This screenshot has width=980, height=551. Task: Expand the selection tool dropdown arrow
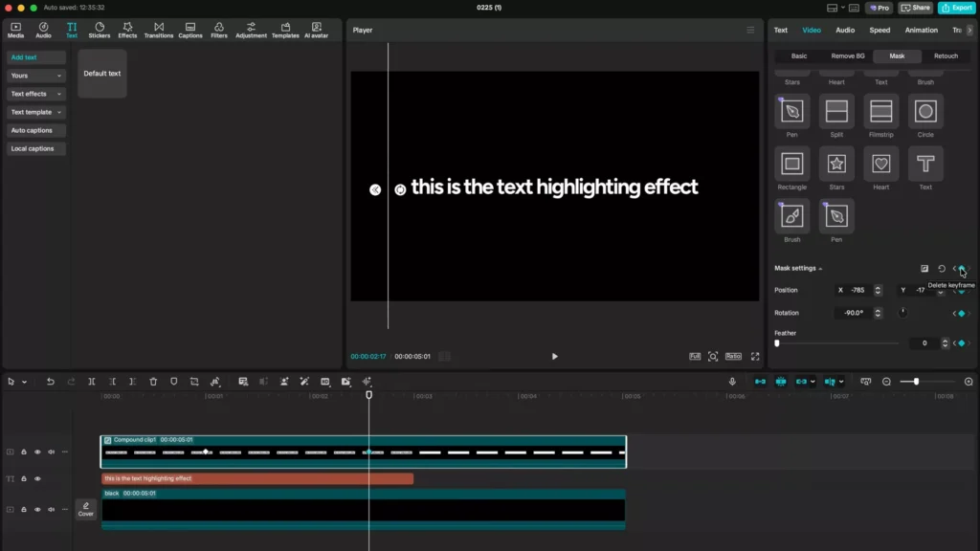point(24,382)
